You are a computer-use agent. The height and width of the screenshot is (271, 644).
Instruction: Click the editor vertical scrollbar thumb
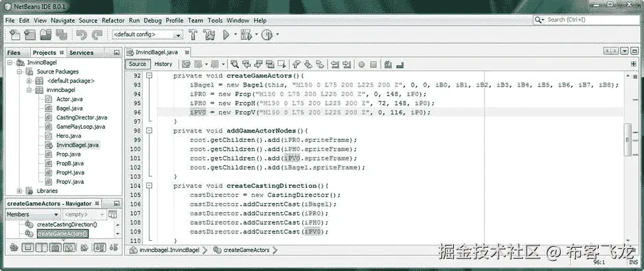pos(628,141)
